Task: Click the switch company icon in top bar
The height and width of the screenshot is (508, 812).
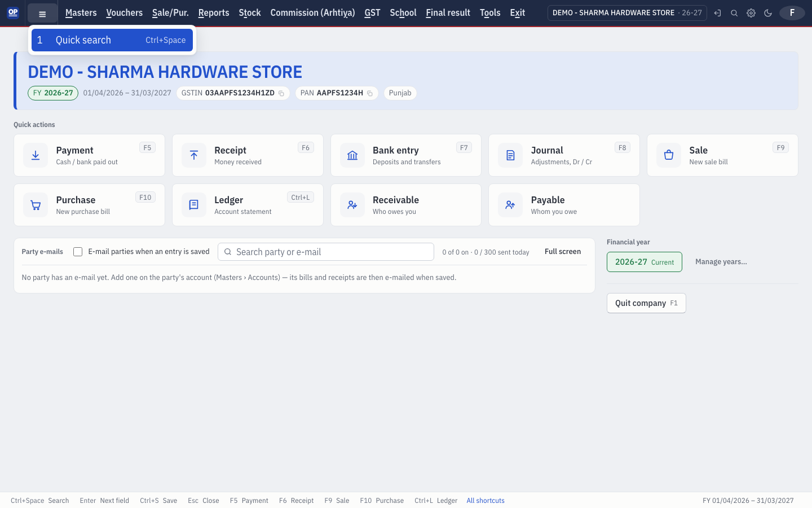Action: tap(717, 13)
